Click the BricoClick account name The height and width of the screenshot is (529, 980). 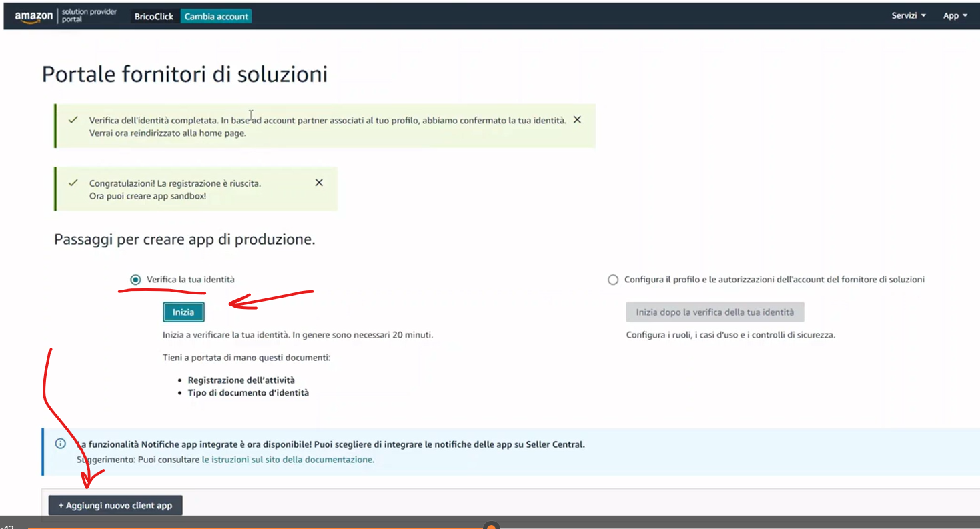pyautogui.click(x=154, y=16)
